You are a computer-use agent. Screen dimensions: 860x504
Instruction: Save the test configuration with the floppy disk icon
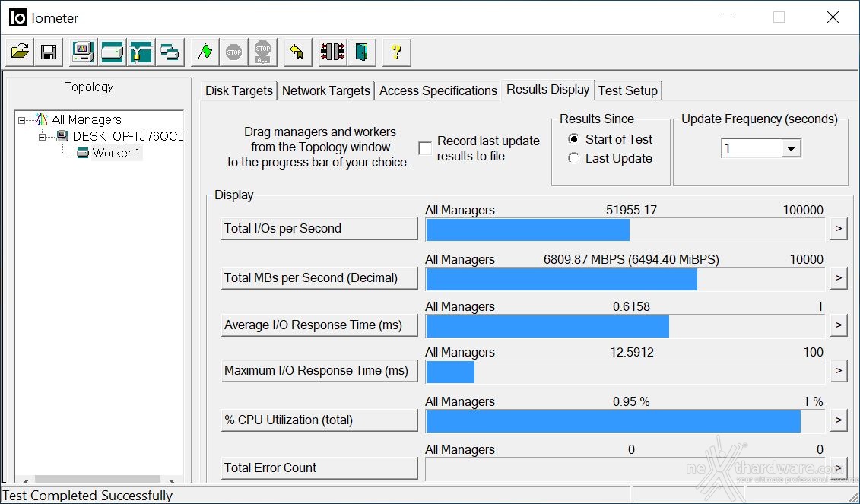coord(48,52)
